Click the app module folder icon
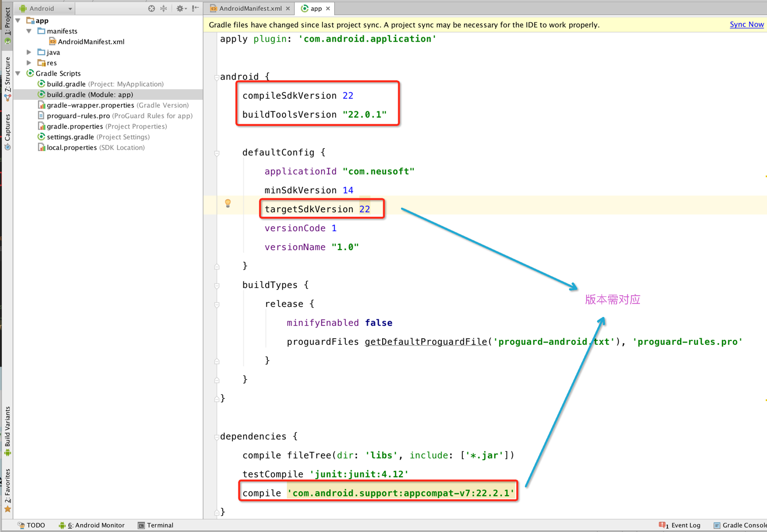 (30, 21)
